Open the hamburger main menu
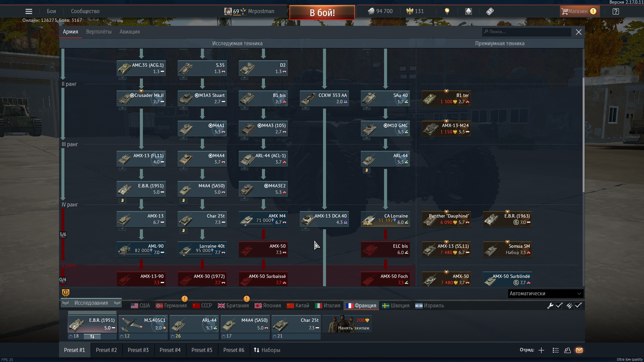 [29, 11]
